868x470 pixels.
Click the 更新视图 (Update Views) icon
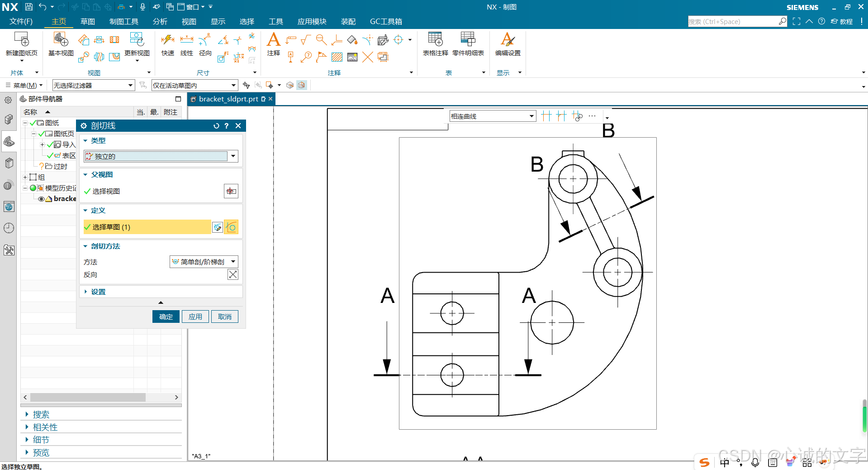point(137,39)
